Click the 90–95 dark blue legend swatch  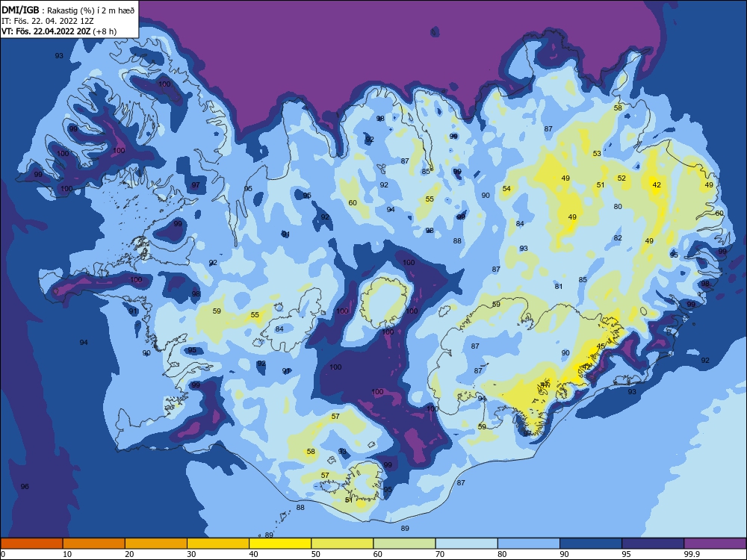591,544
